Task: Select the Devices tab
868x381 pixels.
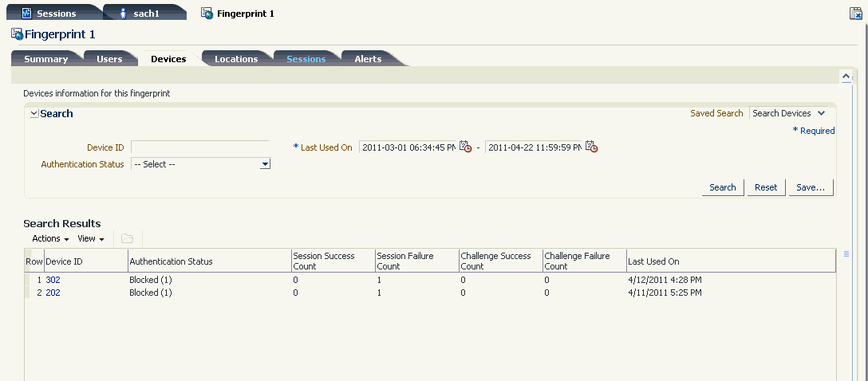Action: [168, 59]
